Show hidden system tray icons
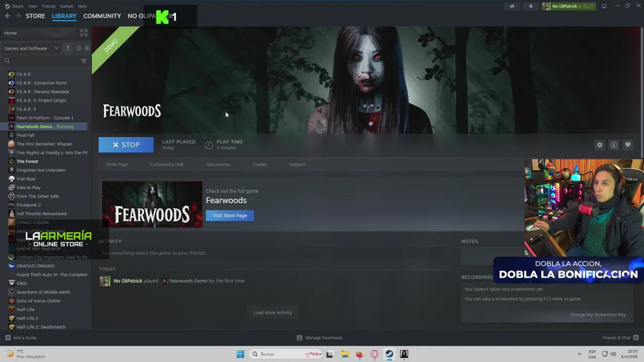Screen dimensions: 644x362 [x=579, y=354]
